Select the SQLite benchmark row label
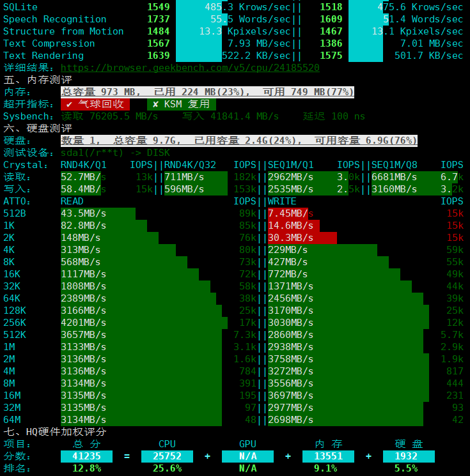Image resolution: width=470 pixels, height=476 pixels. click(x=20, y=7)
